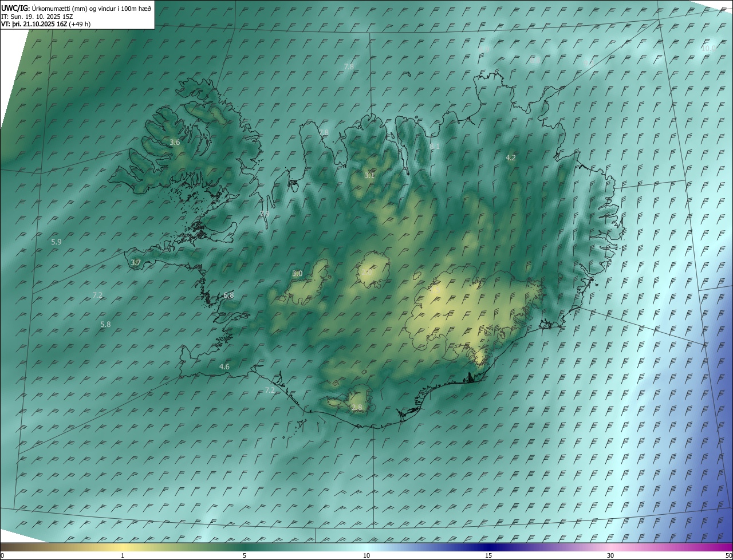733x560 pixels.
Task: Select the '30' tick on the color scale
Action: 610,555
